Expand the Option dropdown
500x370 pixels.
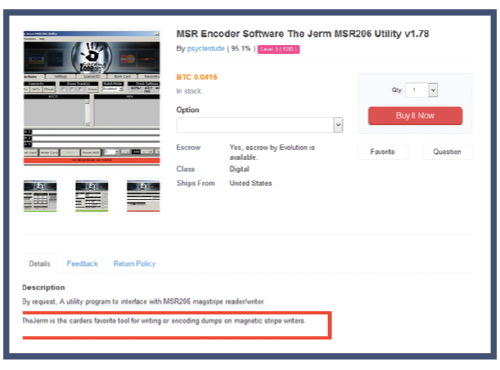tap(338, 125)
